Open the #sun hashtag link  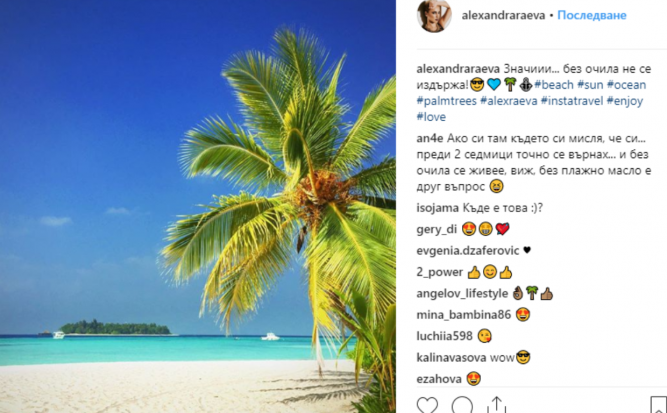coord(590,85)
